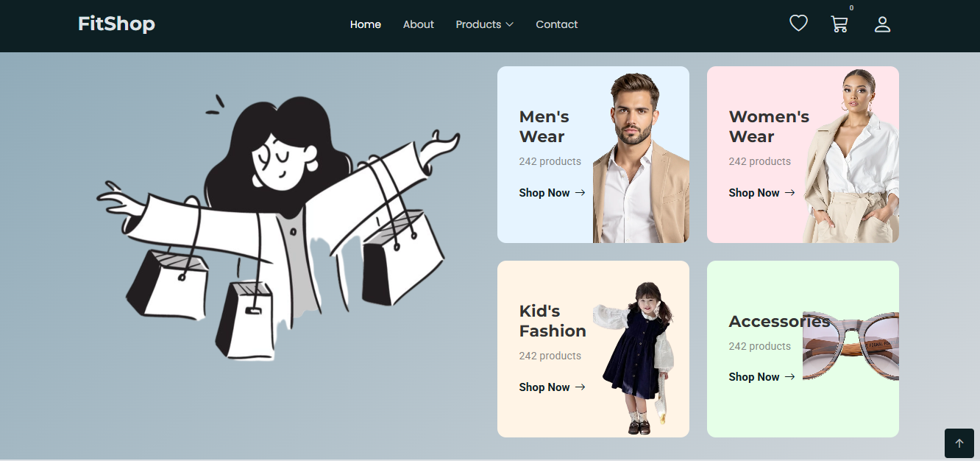Click the arrow beside Kid's Fashion Shop Now
Image resolution: width=980 pixels, height=461 pixels.
click(580, 387)
